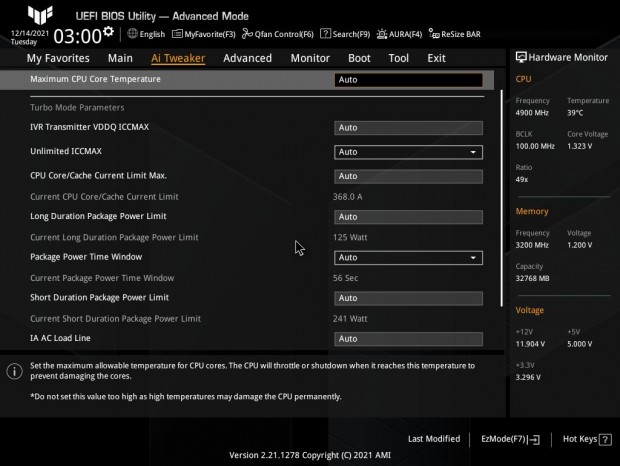Click the clock settings gear icon
Screen dimensions: 620x466
[108, 31]
